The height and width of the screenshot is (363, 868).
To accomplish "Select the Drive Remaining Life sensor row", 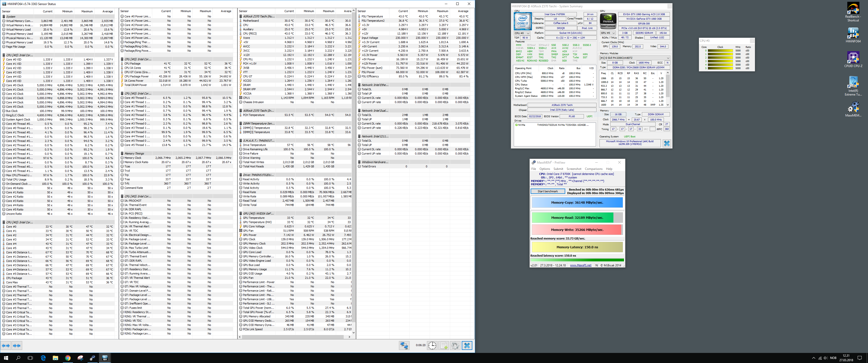I will [295, 149].
